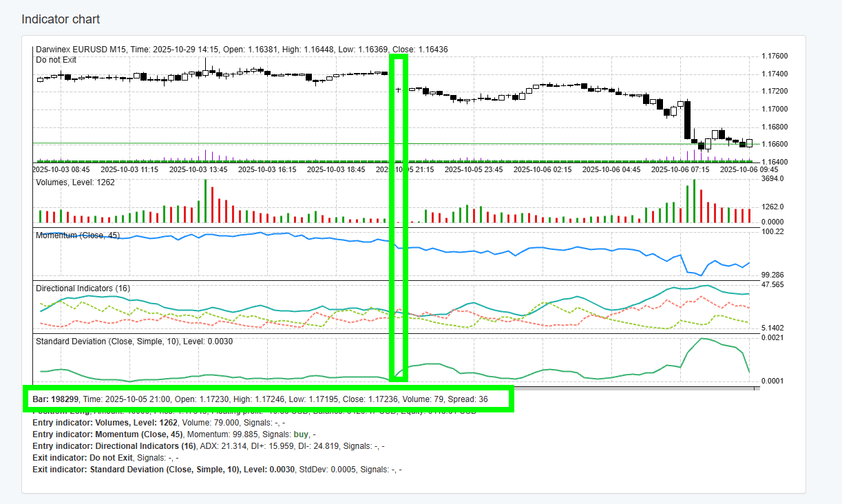842x504 pixels.
Task: Select the "Volumes, Level: 1262" panel label
Action: 75,182
